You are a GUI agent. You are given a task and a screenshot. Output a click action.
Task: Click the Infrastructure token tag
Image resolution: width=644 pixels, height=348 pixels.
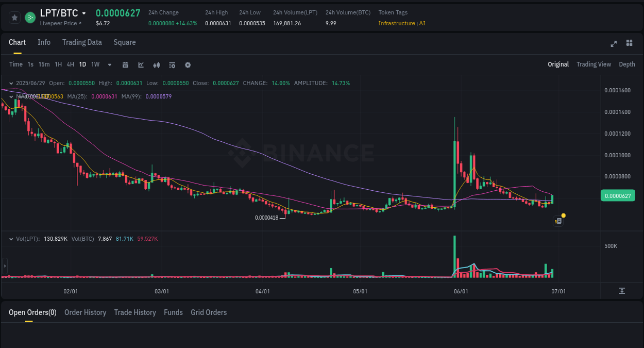(x=396, y=23)
